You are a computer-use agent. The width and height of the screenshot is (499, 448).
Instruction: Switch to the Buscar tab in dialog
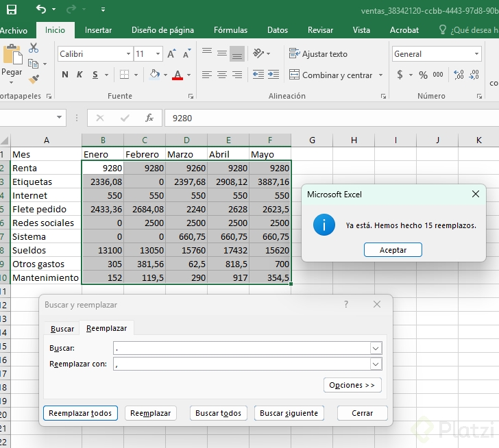(62, 329)
